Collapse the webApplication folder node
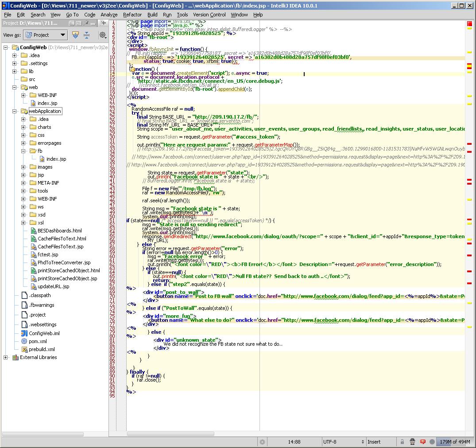The image size is (476, 448). (15, 111)
